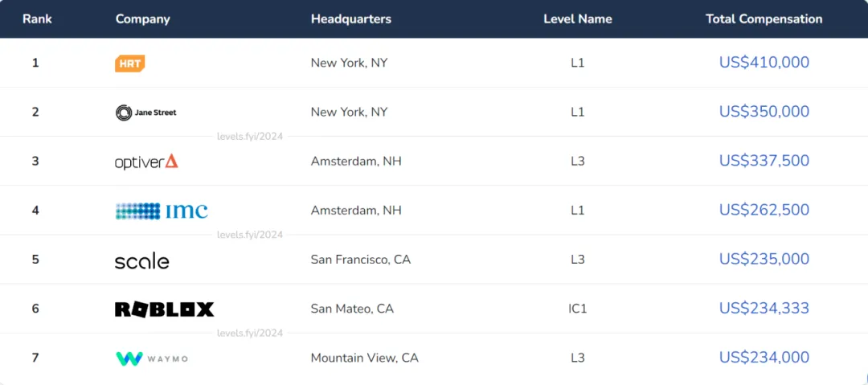This screenshot has height=385, width=868.
Task: Click the HRT company logo
Action: (130, 63)
